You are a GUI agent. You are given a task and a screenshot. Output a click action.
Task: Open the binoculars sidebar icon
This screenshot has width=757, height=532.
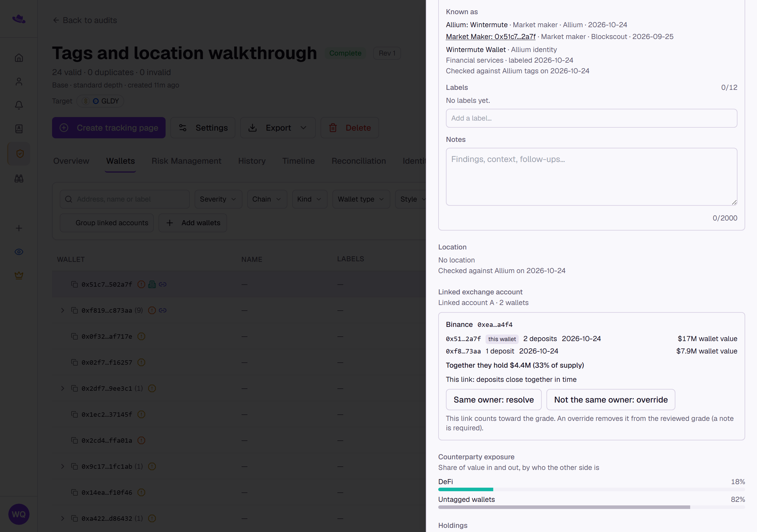[19, 178]
